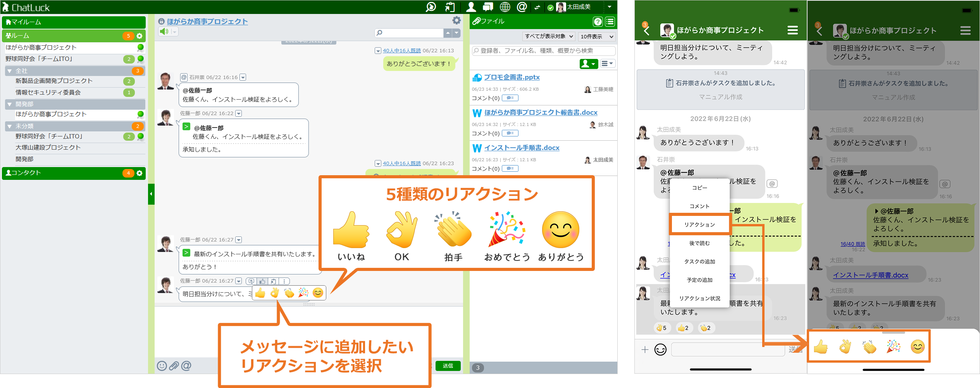Screen dimensions: 980x388
Task: Open help via the ? icon in ファイル panel
Action: [x=598, y=21]
